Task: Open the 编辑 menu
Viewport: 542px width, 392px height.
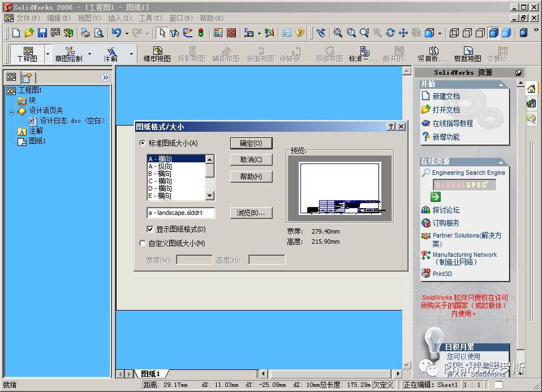Action: click(x=59, y=18)
